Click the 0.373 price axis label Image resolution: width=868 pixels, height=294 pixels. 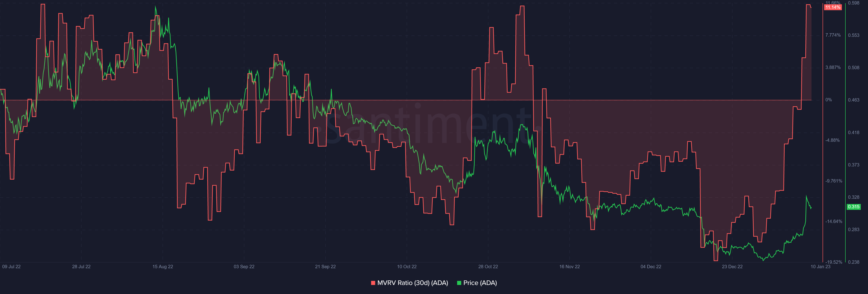pyautogui.click(x=854, y=165)
